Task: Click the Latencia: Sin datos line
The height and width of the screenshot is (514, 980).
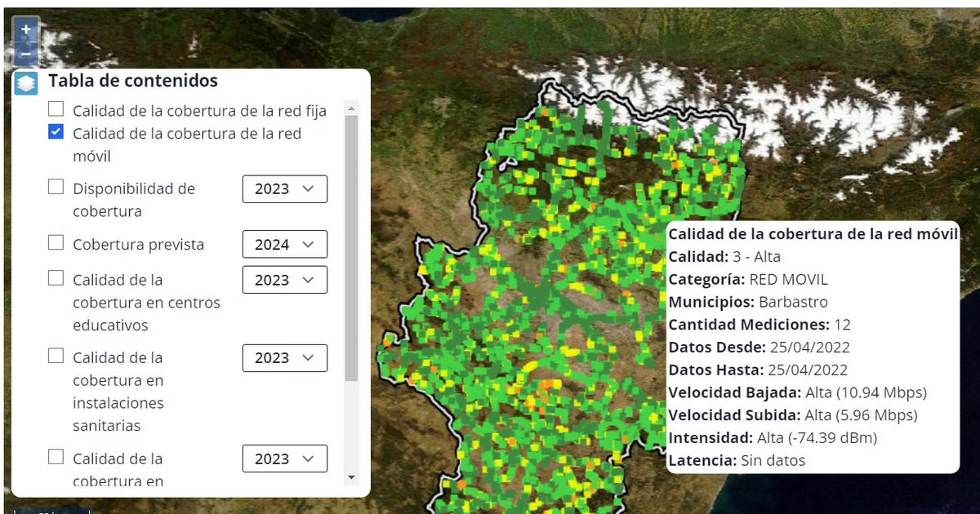Action: point(737,461)
